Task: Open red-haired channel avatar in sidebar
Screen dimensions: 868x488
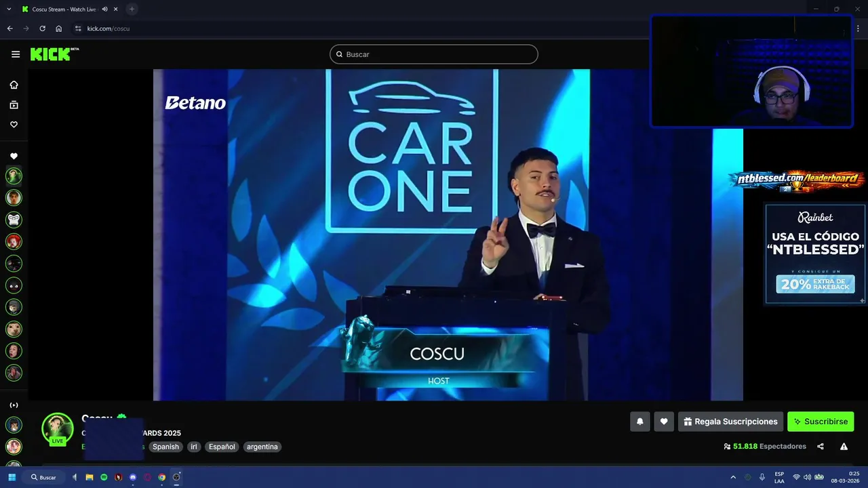Action: (14, 241)
